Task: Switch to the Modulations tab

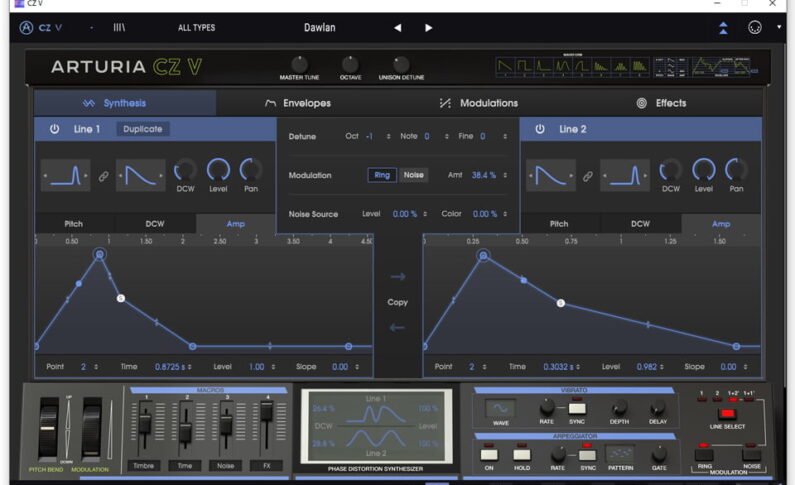Action: pos(479,103)
